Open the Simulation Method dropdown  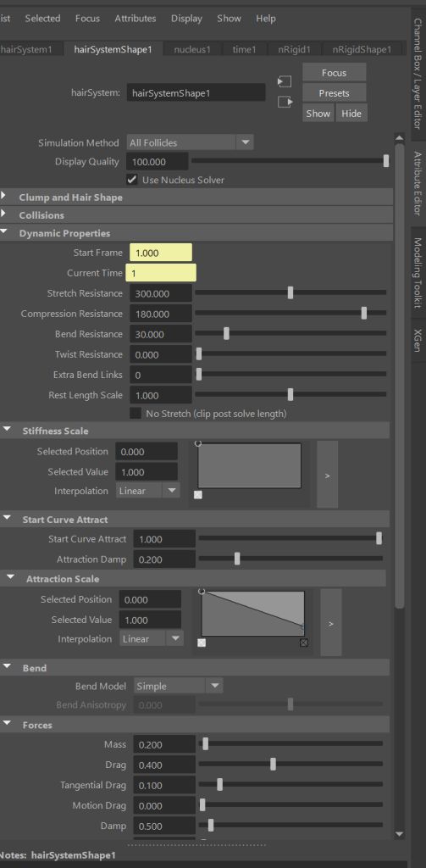[x=191, y=142]
